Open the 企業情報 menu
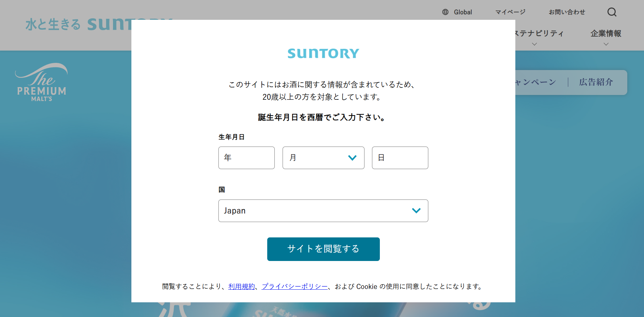 (606, 33)
